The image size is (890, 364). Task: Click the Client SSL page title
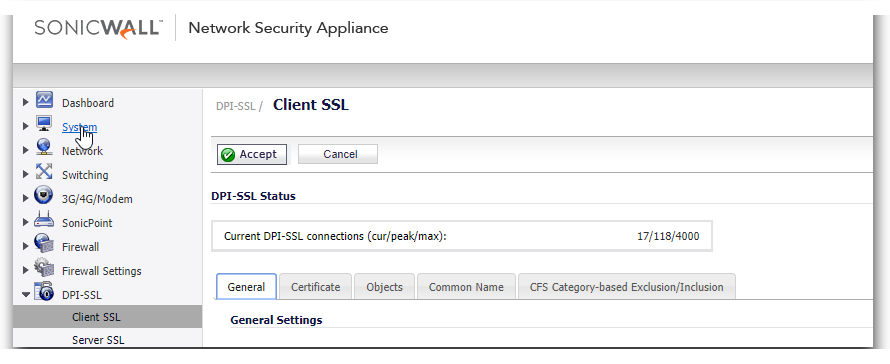(x=310, y=104)
